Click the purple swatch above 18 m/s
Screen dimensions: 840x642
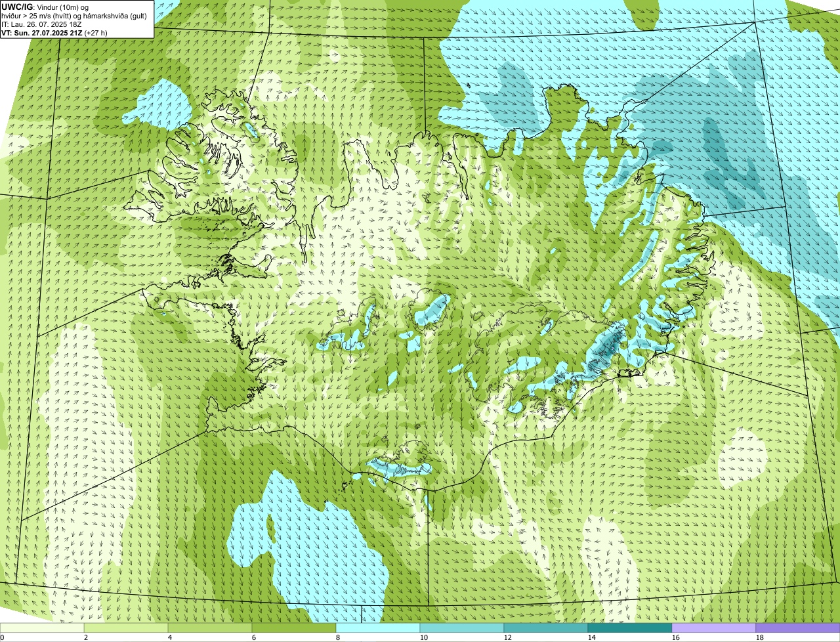coord(798,628)
